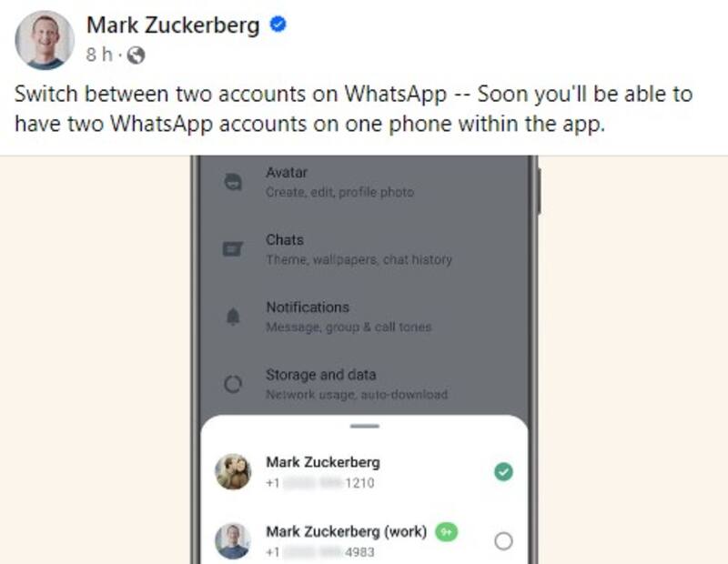Open the Notifications menu item
The width and height of the screenshot is (728, 564).
click(307, 307)
